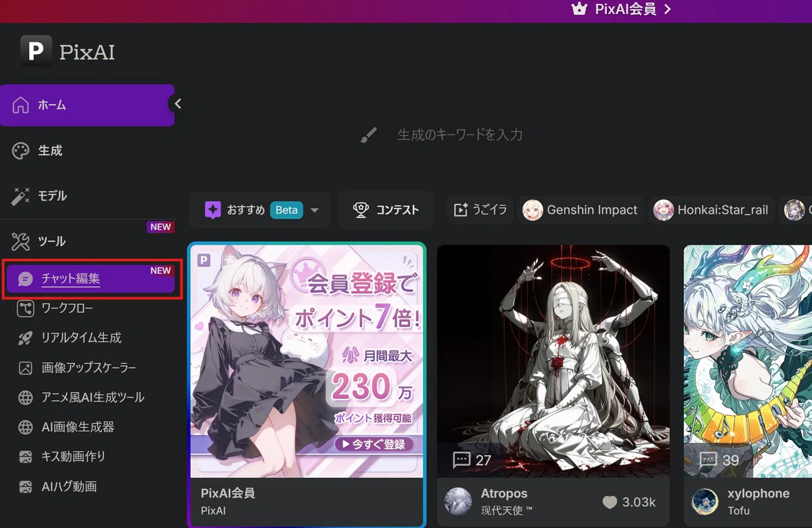Click the 画像アップスケーラー image icon

coord(26,368)
